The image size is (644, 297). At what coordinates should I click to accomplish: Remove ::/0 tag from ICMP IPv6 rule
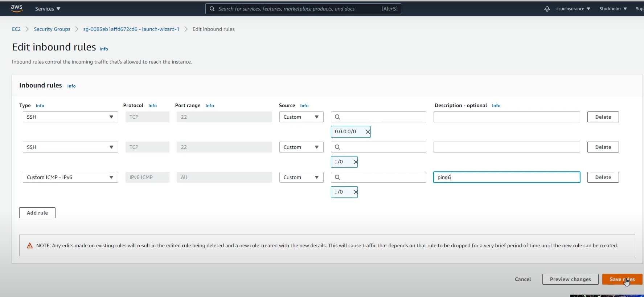click(x=356, y=192)
